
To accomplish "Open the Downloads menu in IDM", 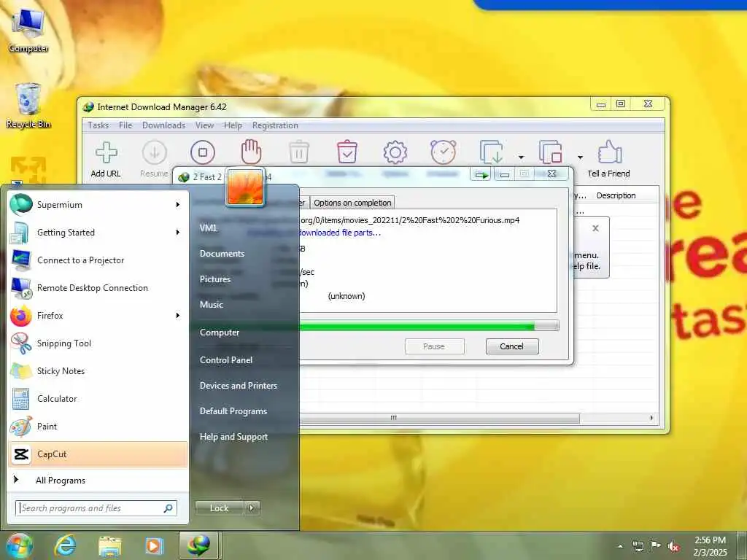I will [163, 125].
